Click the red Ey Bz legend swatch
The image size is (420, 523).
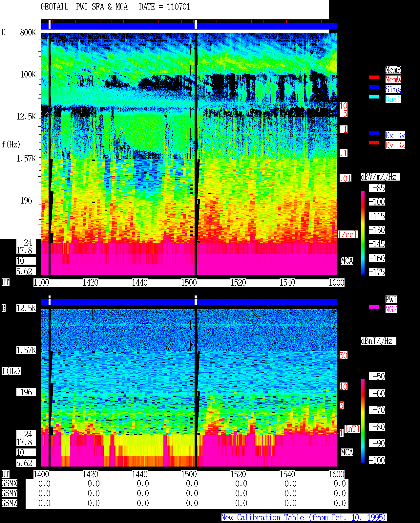point(374,143)
